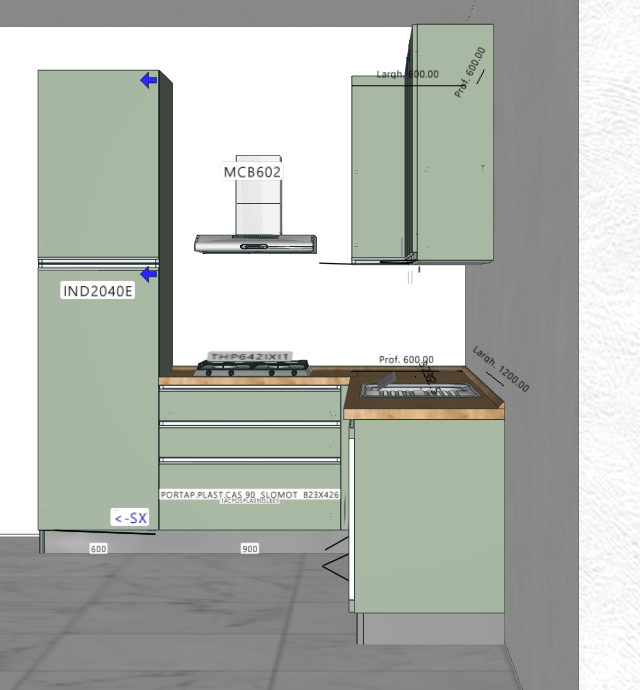This screenshot has height=690, width=640.
Task: Click the Prof. 600.00 label above the sink
Action: point(406,359)
